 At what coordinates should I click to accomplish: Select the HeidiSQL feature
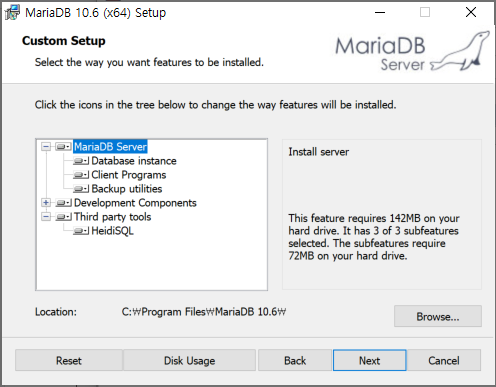pyautogui.click(x=112, y=231)
